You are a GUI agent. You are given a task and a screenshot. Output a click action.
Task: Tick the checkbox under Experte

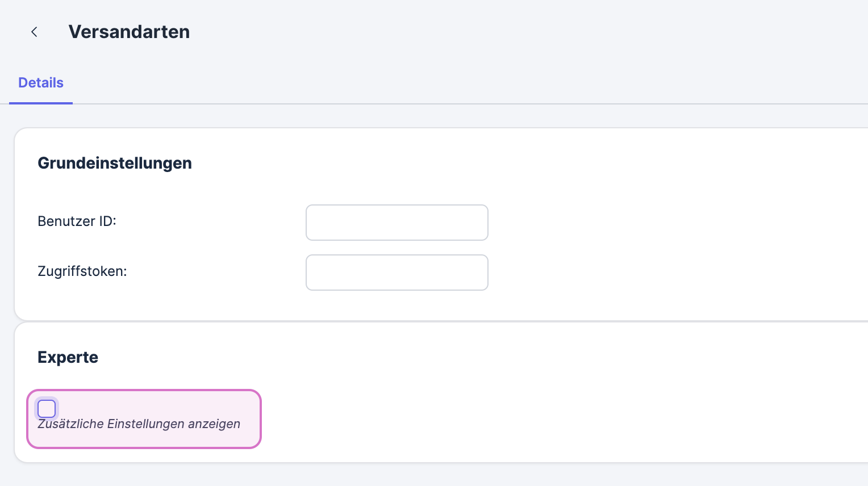[x=47, y=408]
